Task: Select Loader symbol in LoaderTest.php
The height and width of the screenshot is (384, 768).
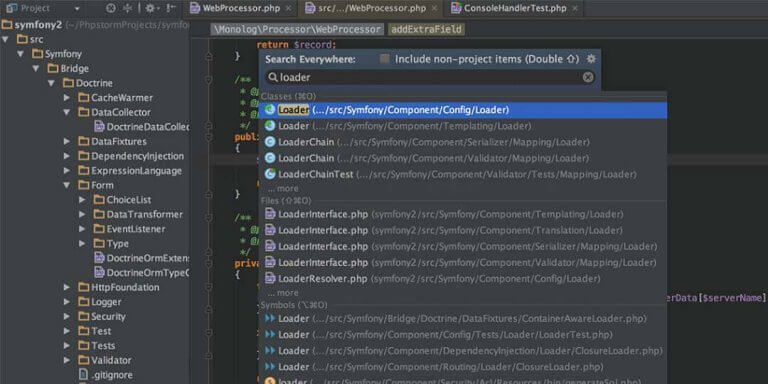Action: click(x=463, y=335)
